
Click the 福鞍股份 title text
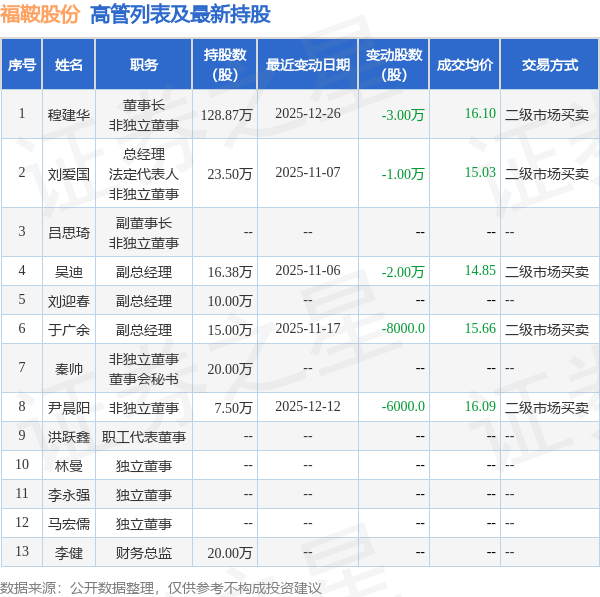coord(40,15)
